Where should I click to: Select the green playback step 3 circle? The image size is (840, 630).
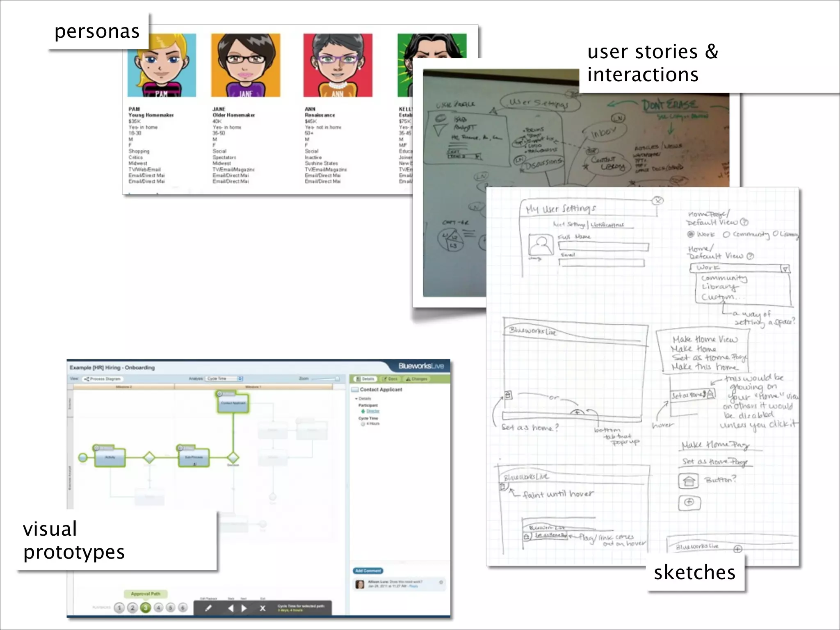coord(146,607)
